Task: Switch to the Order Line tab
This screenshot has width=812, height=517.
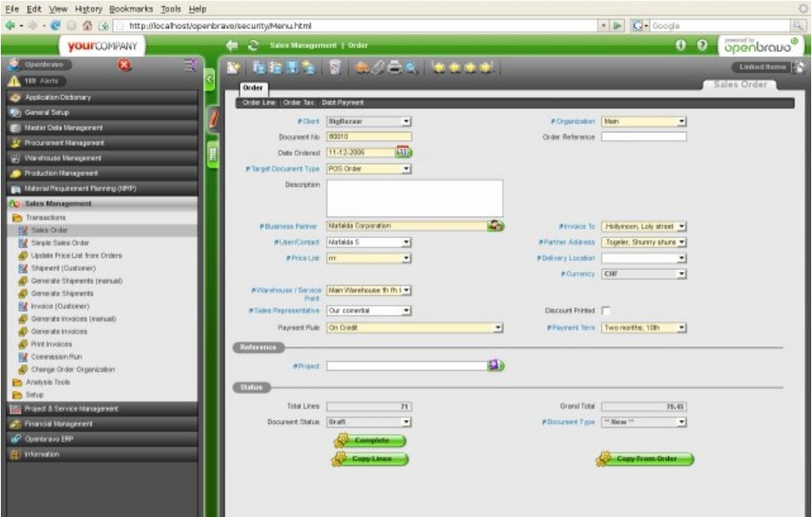Action: [259, 102]
